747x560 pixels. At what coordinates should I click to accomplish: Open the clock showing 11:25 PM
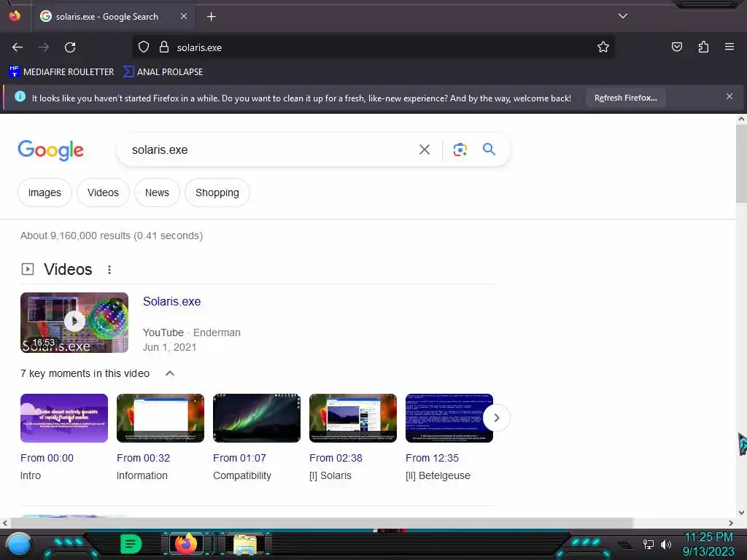708,544
